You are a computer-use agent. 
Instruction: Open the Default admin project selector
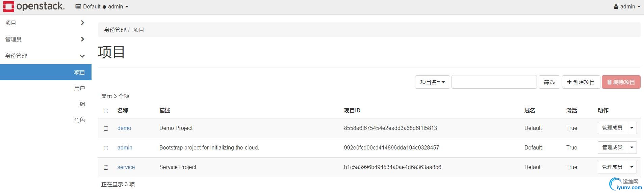click(x=102, y=7)
